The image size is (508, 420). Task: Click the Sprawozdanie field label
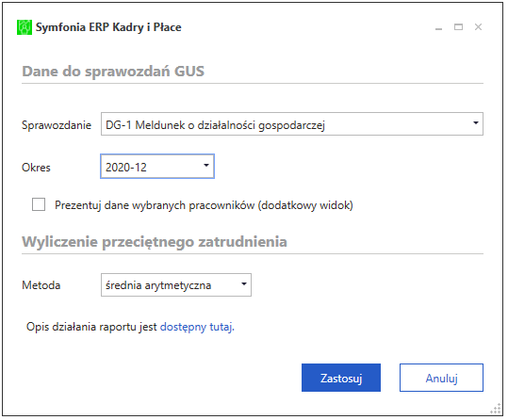[x=57, y=125]
